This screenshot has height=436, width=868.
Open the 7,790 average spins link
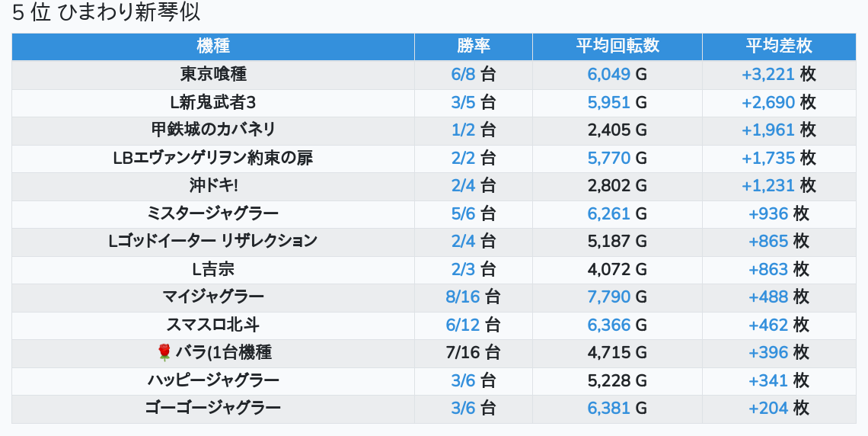click(x=609, y=297)
